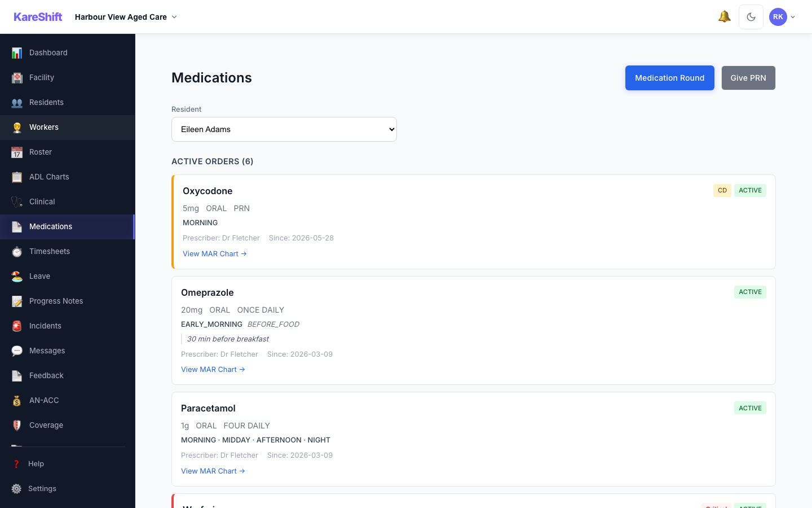Click the Medications page icon
812x508 pixels.
point(17,226)
